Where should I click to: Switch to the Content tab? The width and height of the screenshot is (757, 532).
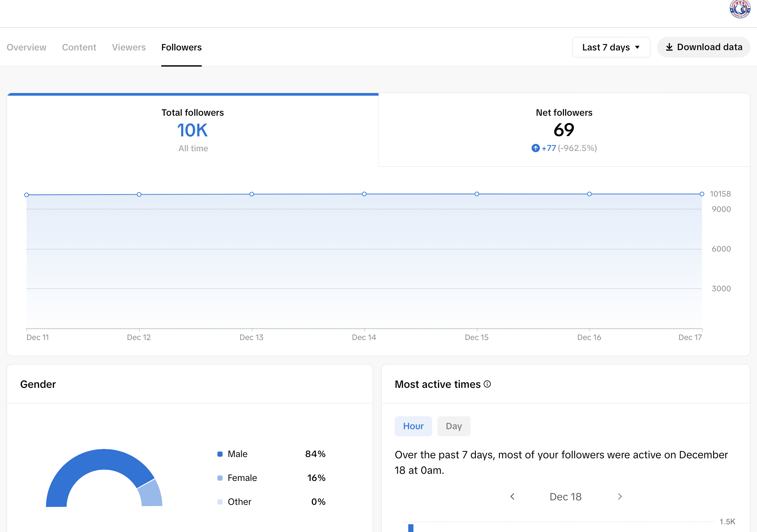(x=79, y=47)
